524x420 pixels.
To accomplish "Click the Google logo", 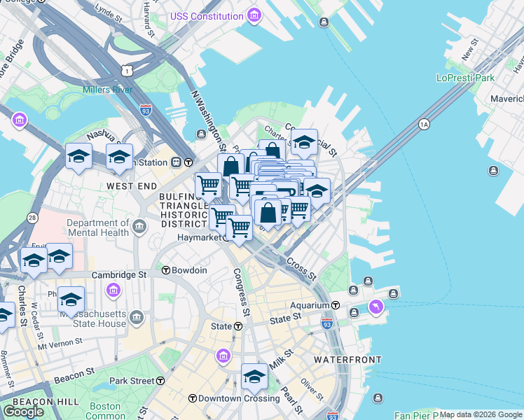I will (x=23, y=412).
